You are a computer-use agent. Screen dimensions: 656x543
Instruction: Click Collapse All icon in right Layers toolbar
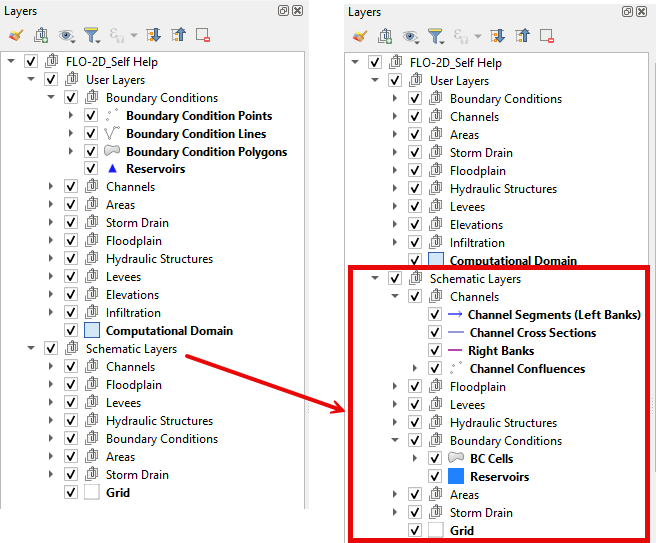pyautogui.click(x=523, y=36)
